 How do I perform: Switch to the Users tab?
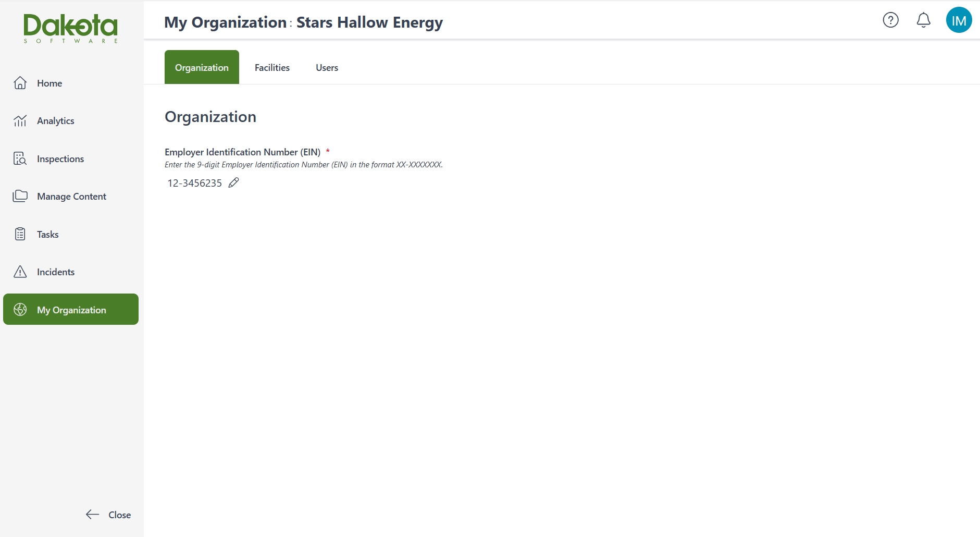(x=327, y=68)
